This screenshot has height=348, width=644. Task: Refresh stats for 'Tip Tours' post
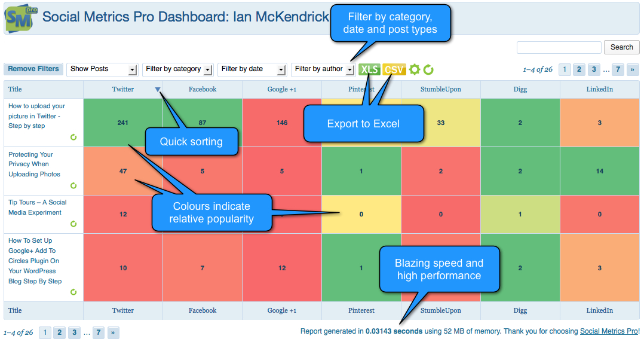73,224
